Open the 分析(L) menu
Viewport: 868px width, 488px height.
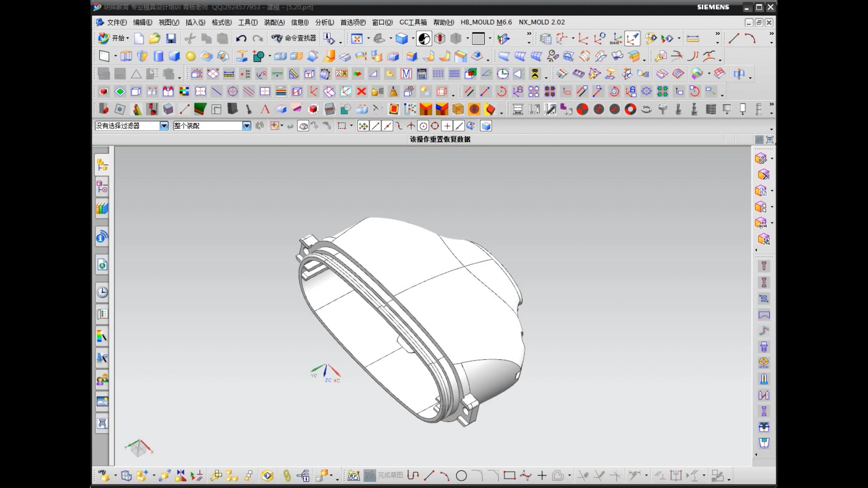coord(325,22)
